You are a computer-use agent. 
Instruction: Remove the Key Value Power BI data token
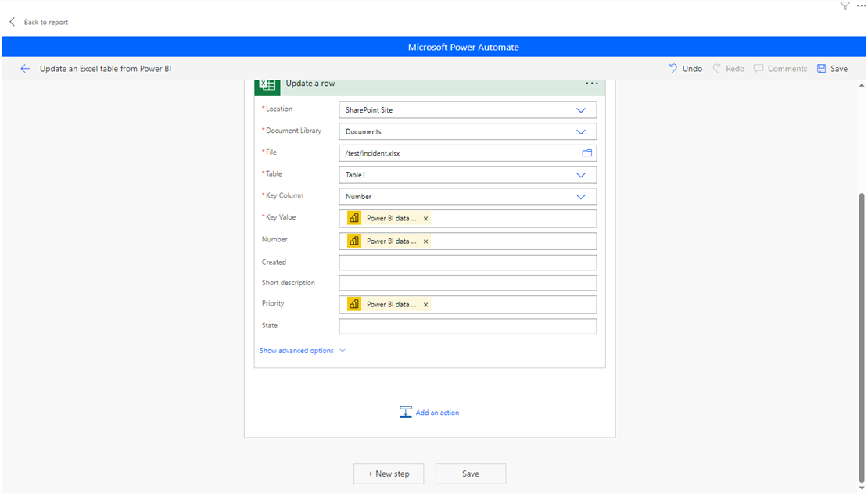click(x=425, y=219)
